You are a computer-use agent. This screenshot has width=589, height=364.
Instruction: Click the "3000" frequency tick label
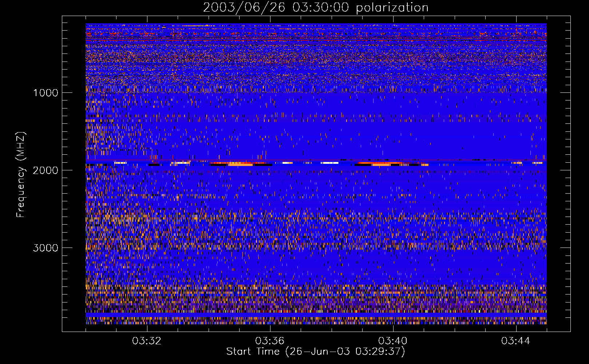point(46,248)
